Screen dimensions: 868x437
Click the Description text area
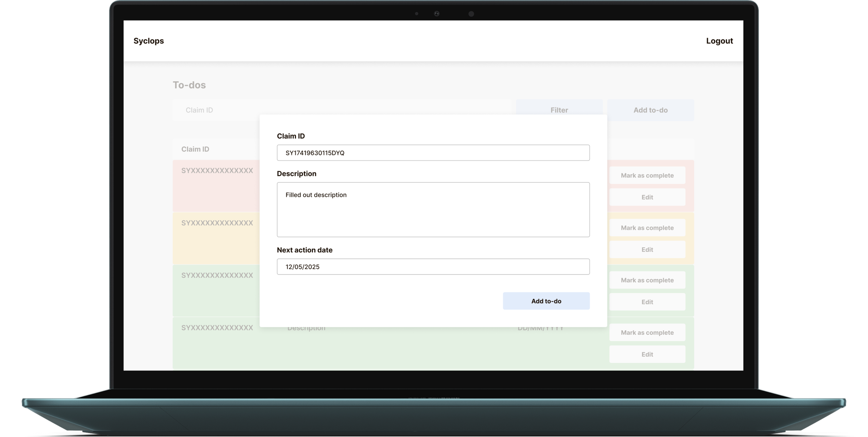pyautogui.click(x=433, y=209)
